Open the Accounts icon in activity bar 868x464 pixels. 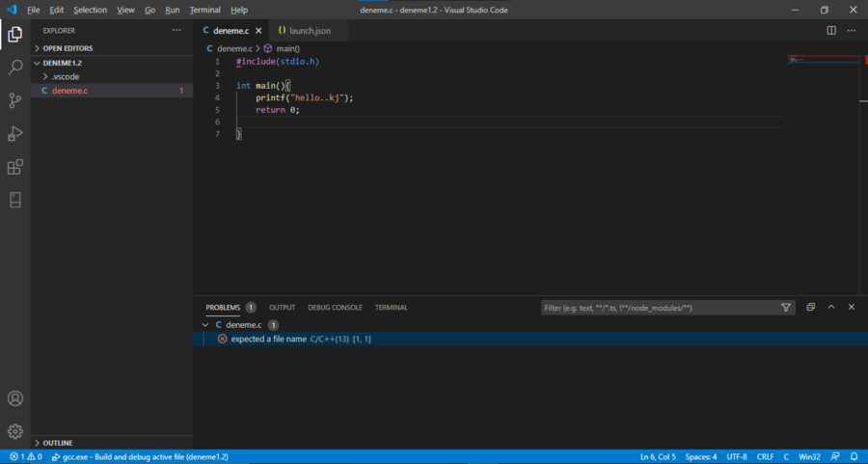click(14, 398)
